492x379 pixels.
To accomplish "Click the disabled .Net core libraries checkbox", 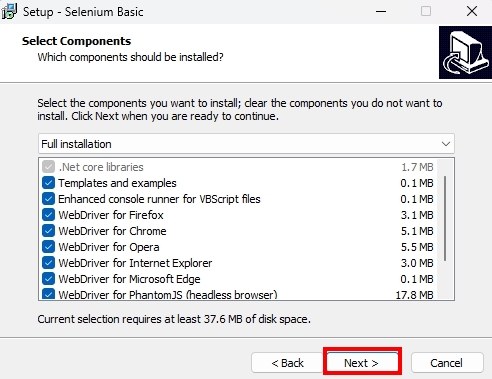I will pos(48,167).
